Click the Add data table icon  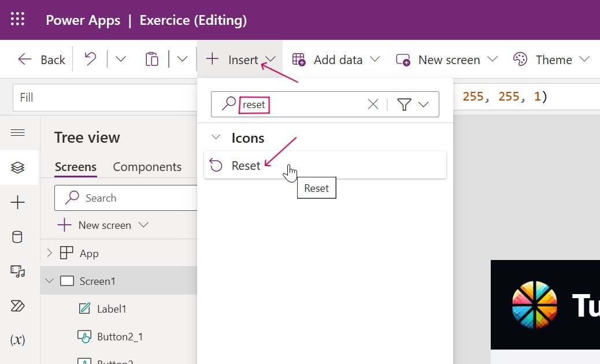(x=298, y=60)
